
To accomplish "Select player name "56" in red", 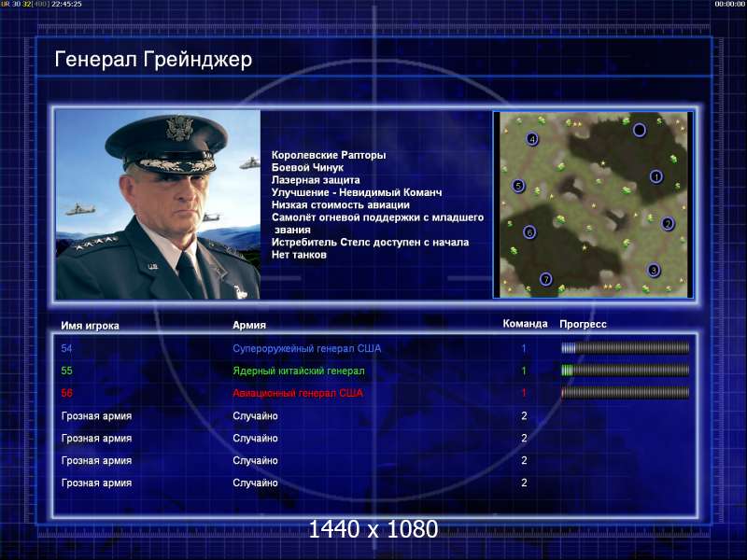I will pyautogui.click(x=66, y=393).
